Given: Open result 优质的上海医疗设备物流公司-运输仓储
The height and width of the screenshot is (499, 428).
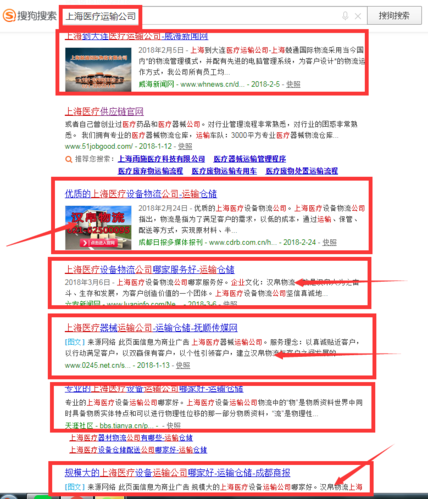Looking at the screenshot, I should pyautogui.click(x=141, y=194).
